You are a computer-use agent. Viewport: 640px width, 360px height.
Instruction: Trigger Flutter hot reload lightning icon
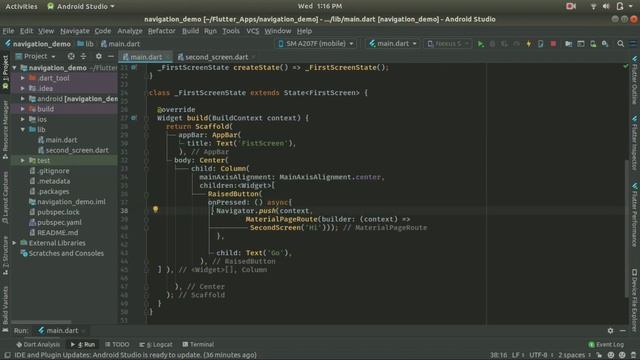(529, 44)
